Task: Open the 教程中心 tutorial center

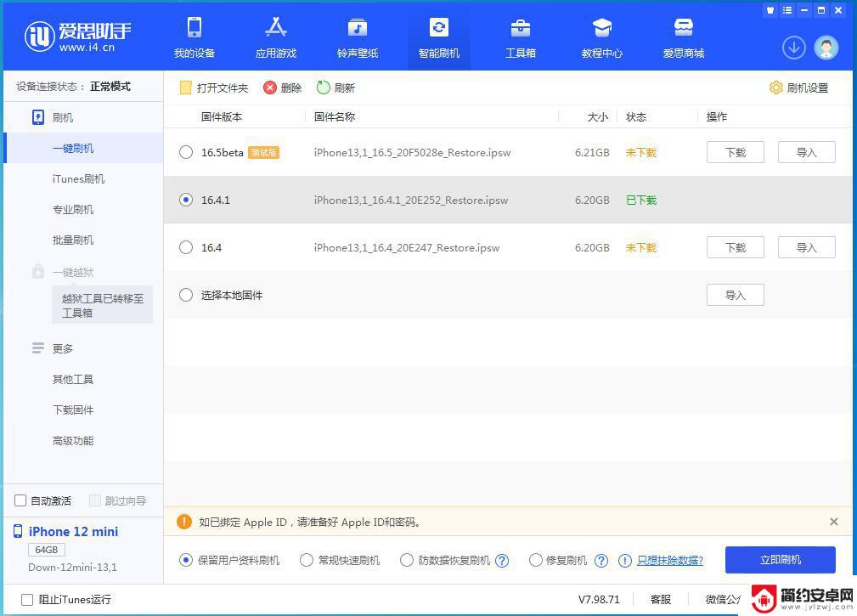Action: (x=601, y=37)
